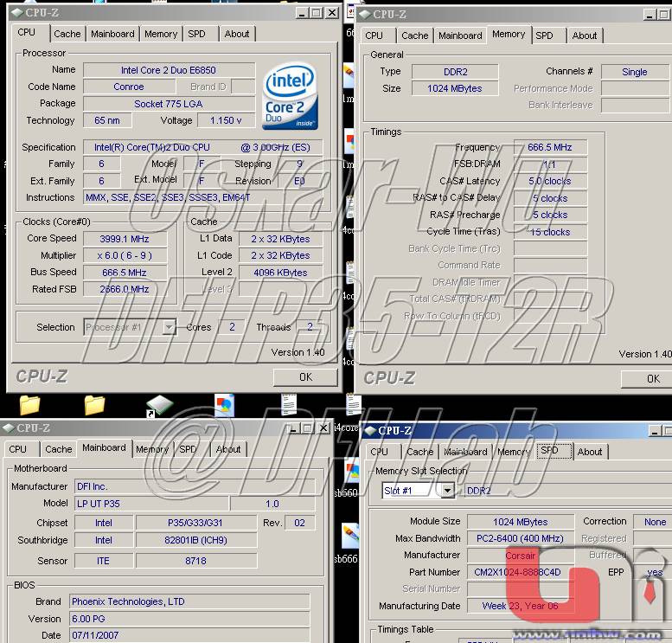Select the sb660 desktop icon
672x643 pixels.
pos(346,479)
